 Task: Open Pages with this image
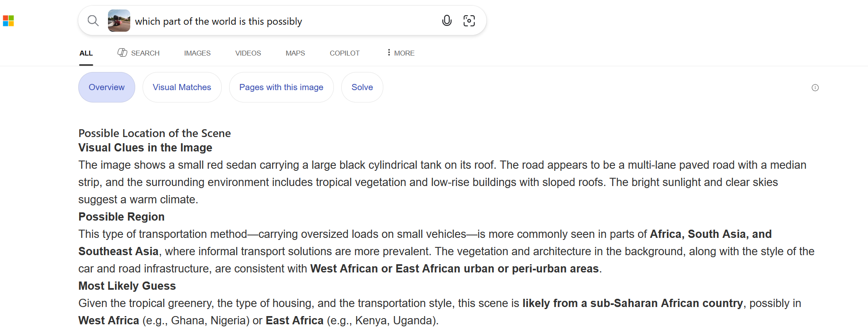(281, 87)
